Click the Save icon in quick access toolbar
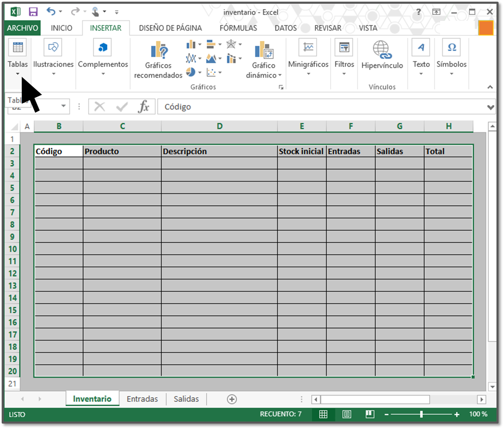Viewport: 504px width, 429px height. click(33, 12)
